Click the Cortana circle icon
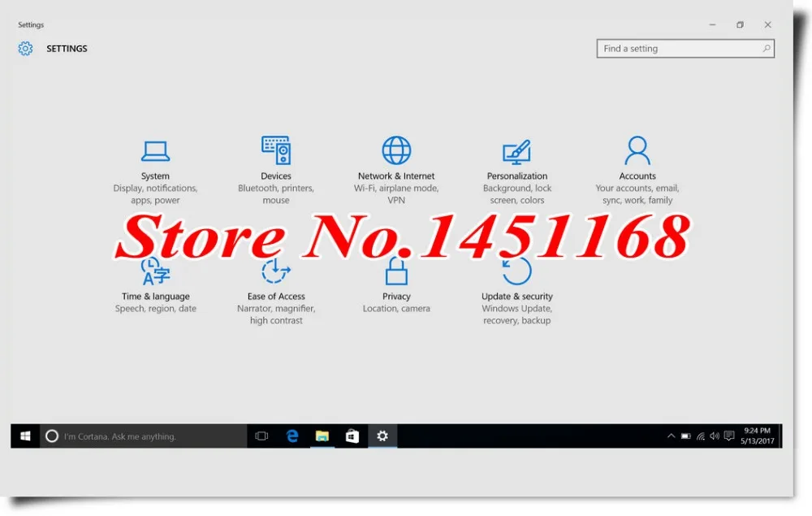The height and width of the screenshot is (516, 812). pos(52,436)
